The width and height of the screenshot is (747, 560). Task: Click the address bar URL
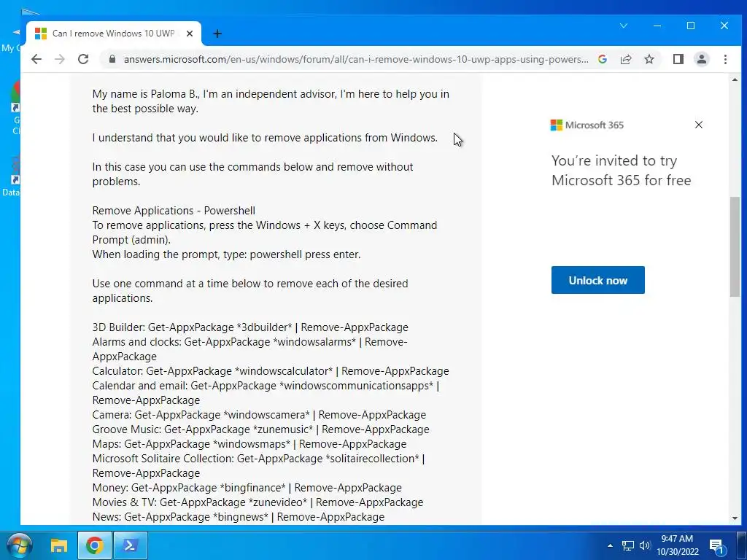tap(356, 60)
